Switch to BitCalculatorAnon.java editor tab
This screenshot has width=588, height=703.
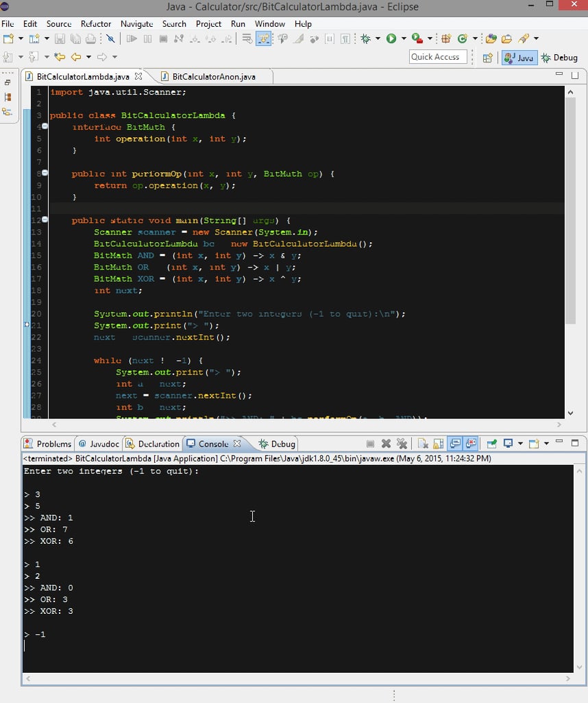(x=214, y=77)
